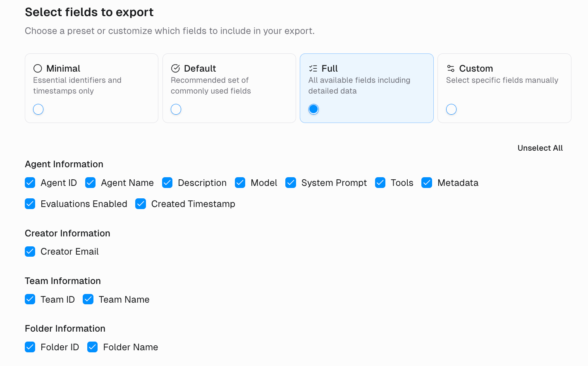
Task: Click the check-circle icon beside Default
Action: 175,68
